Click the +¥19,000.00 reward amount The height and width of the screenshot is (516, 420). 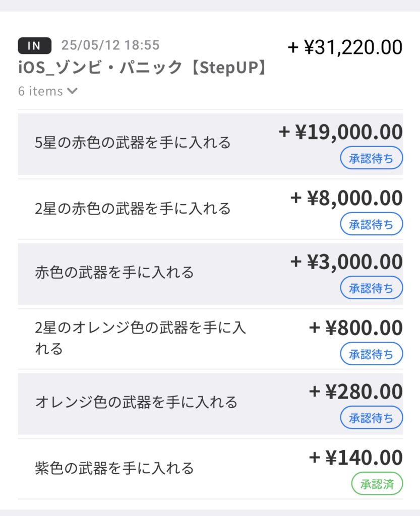click(341, 133)
